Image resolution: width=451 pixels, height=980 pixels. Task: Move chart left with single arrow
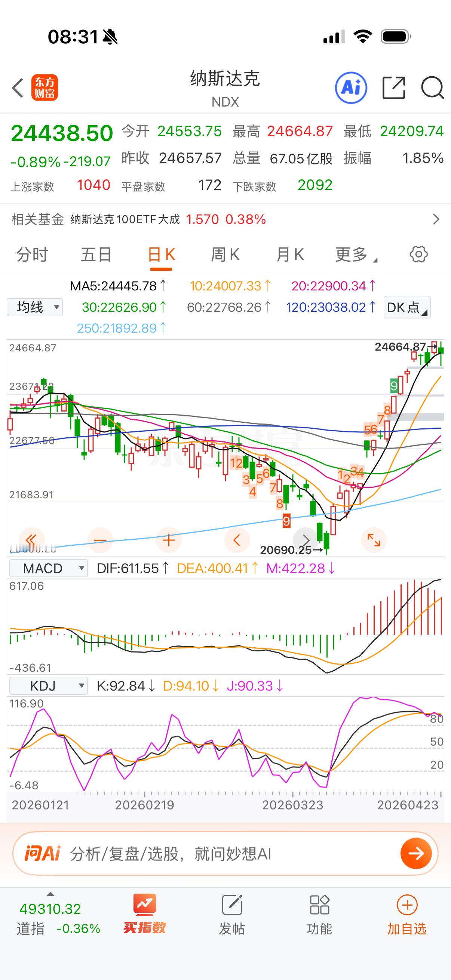click(x=237, y=540)
